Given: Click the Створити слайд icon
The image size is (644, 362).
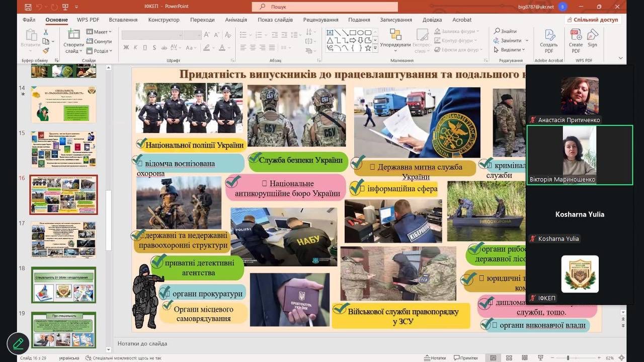Looking at the screenshot, I should tap(74, 35).
